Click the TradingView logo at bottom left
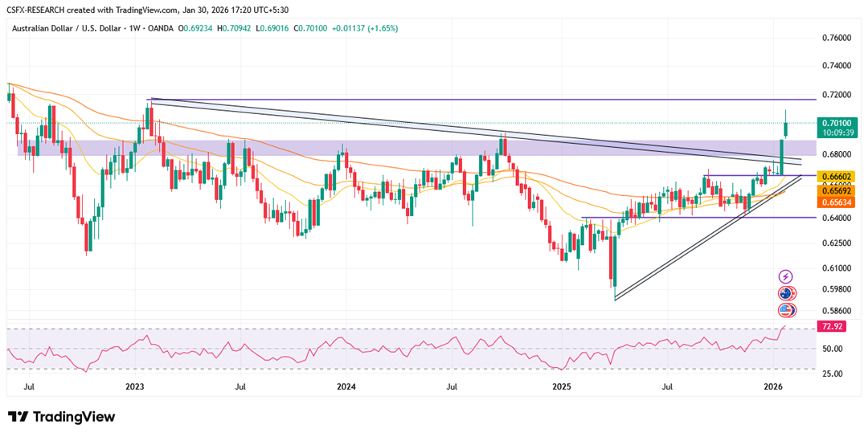The image size is (868, 437). click(x=62, y=417)
